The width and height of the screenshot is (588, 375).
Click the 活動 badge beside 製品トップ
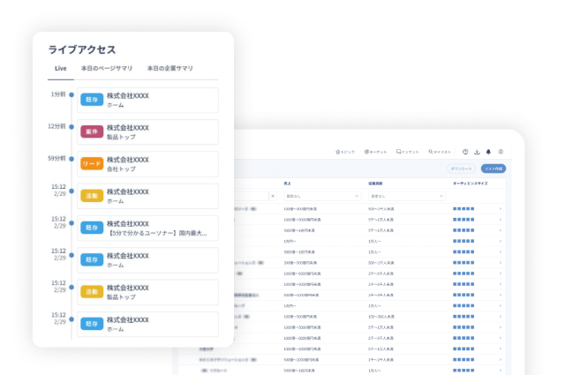(92, 292)
